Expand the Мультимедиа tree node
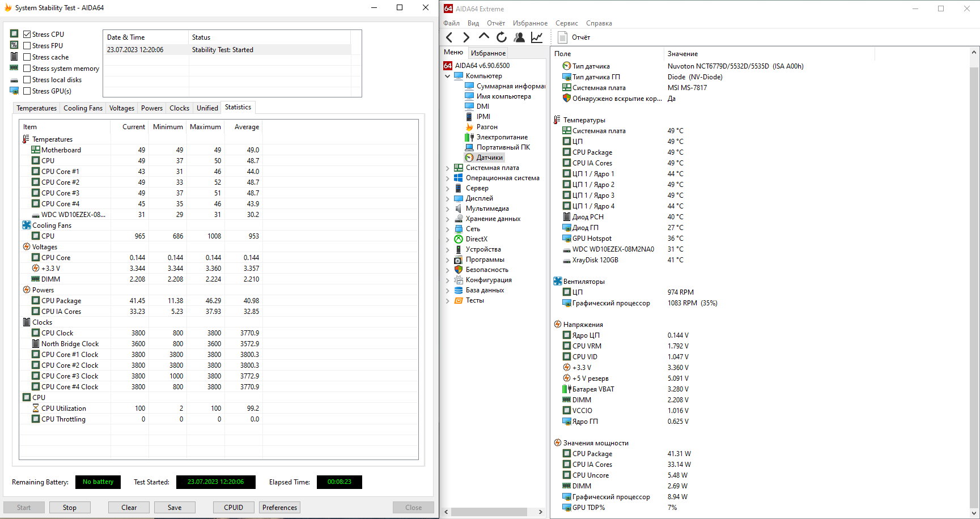This screenshot has height=519, width=980. pyautogui.click(x=448, y=209)
